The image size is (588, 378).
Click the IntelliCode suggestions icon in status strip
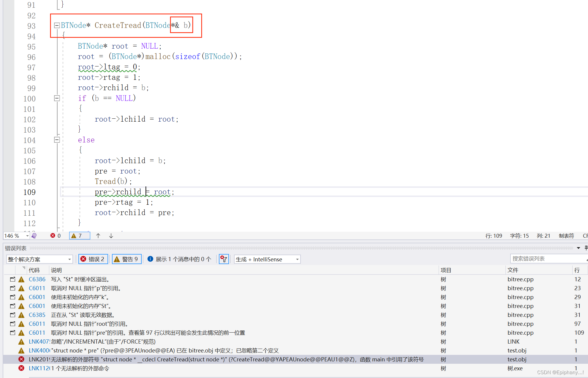pyautogui.click(x=34, y=236)
